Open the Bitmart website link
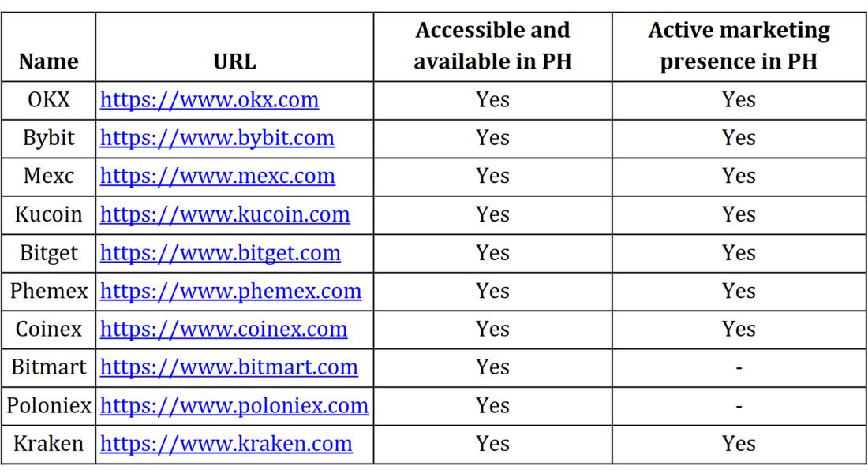Image resolution: width=868 pixels, height=473 pixels. click(229, 367)
